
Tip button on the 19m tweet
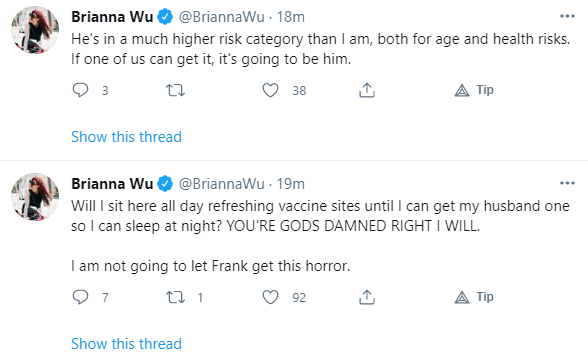[x=474, y=297]
